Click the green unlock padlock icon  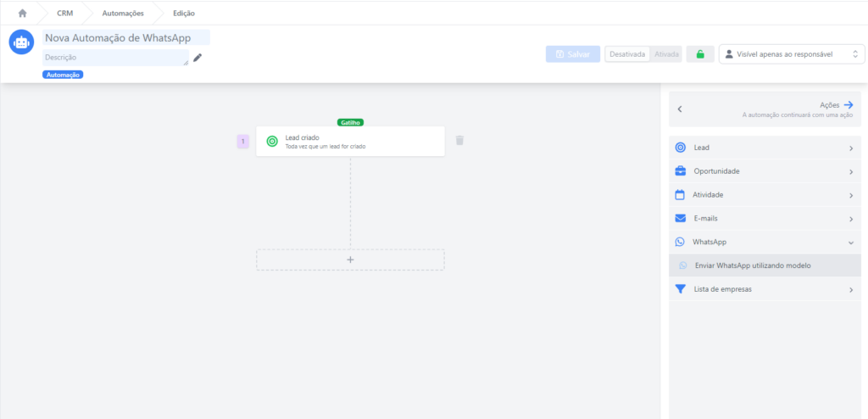(x=699, y=54)
